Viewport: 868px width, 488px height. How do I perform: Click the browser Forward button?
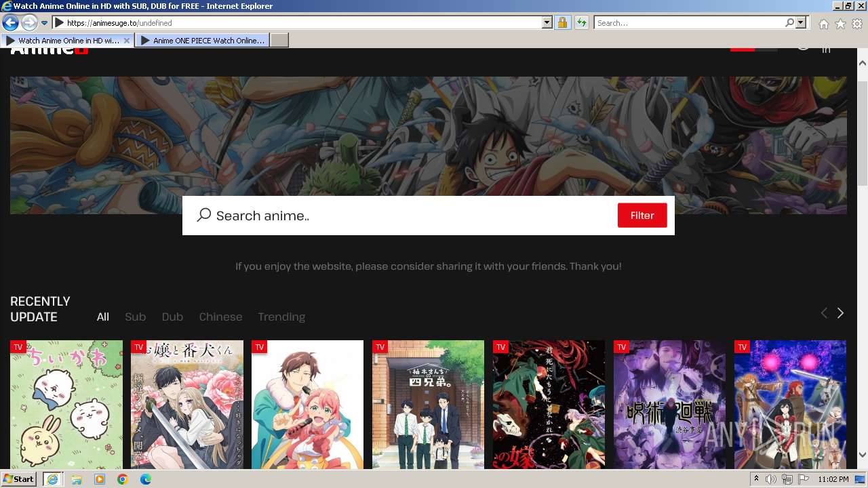(29, 23)
